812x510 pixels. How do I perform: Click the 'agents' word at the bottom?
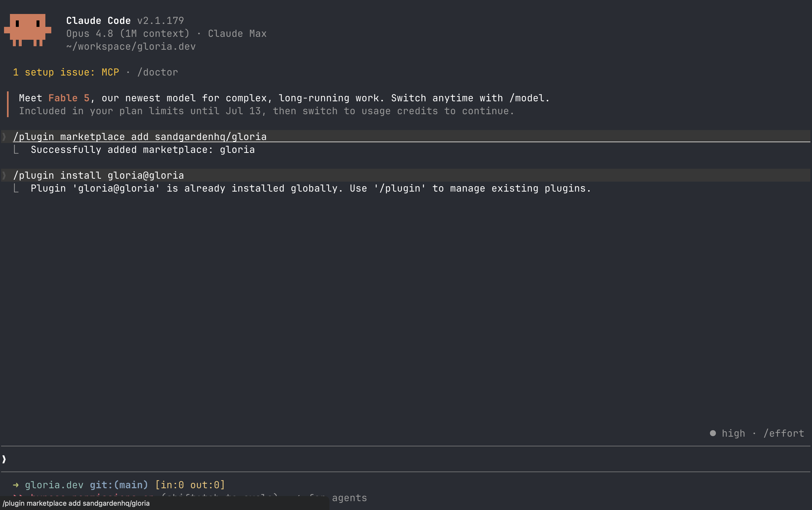350,498
